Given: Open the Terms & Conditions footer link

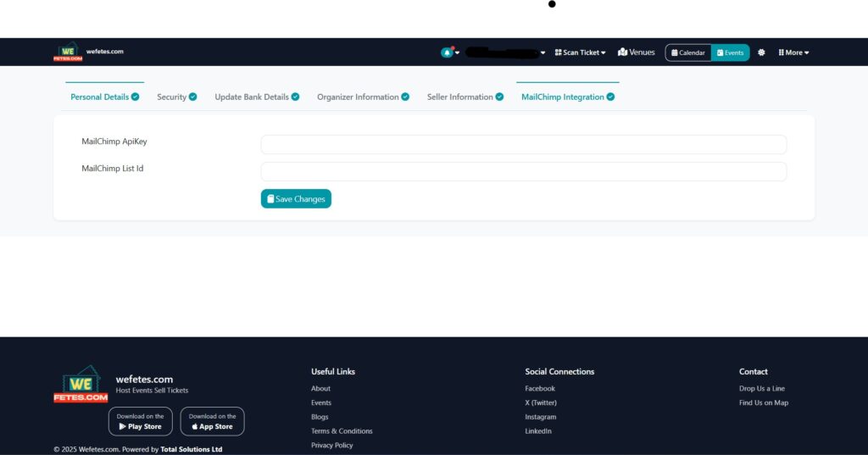Looking at the screenshot, I should pos(342,431).
